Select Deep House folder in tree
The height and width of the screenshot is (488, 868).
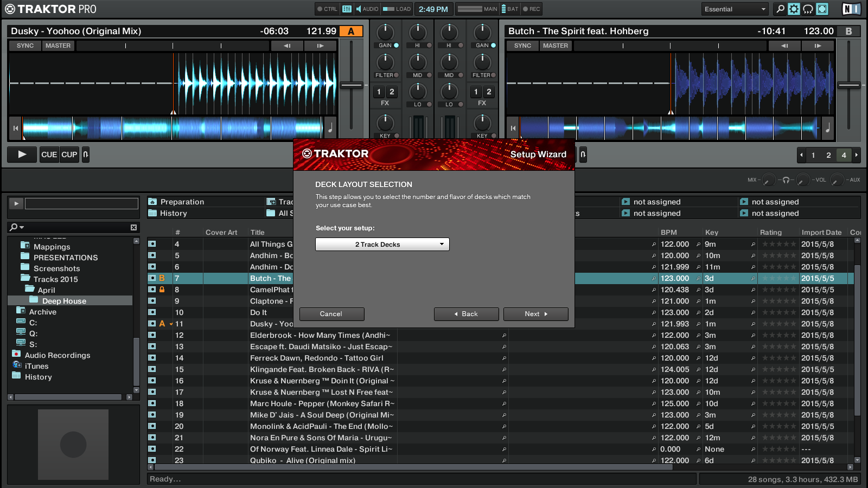[64, 301]
